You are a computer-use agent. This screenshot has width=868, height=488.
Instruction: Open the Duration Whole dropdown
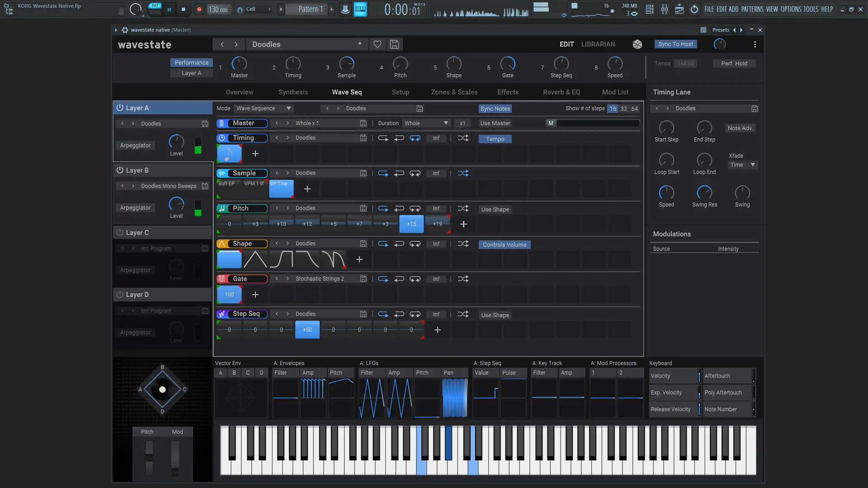426,123
